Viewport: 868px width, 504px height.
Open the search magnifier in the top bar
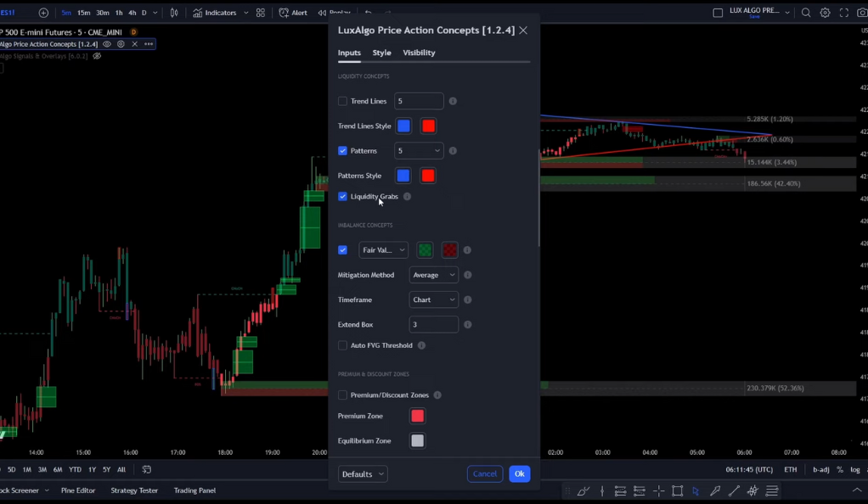(805, 13)
